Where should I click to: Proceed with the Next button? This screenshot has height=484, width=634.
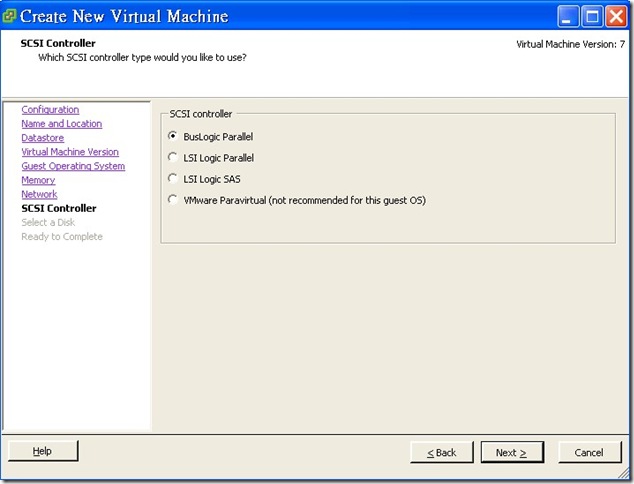click(512, 452)
